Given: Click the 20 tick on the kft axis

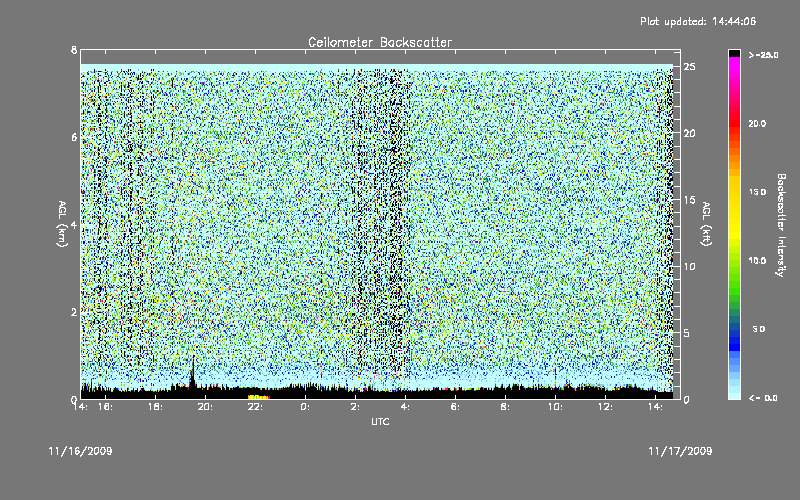Looking at the screenshot, I should click(689, 134).
